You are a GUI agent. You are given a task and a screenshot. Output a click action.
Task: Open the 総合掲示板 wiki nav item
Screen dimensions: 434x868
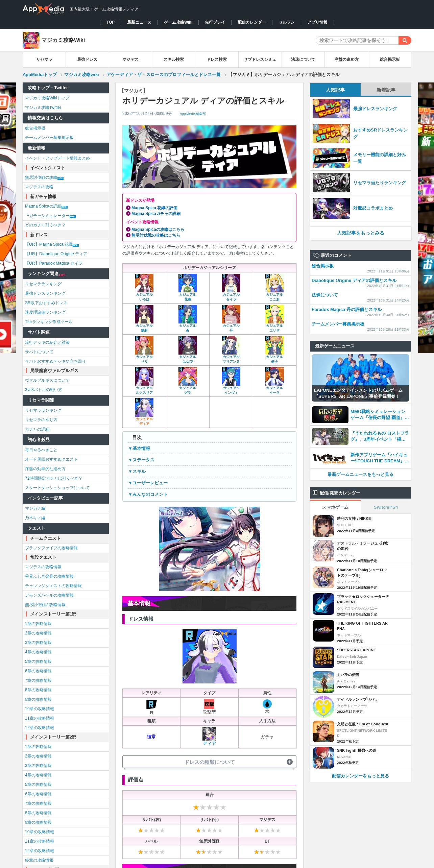pyautogui.click(x=389, y=59)
